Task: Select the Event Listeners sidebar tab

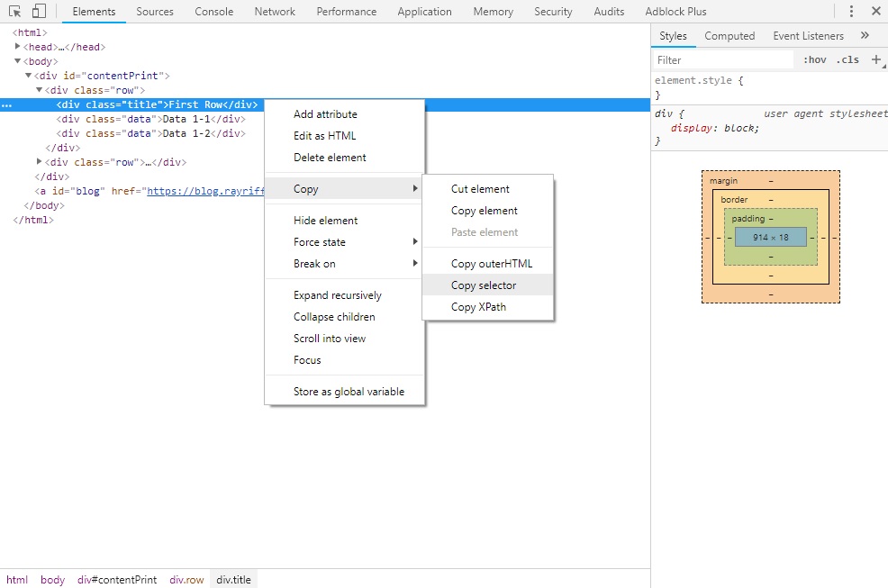Action: (x=808, y=36)
